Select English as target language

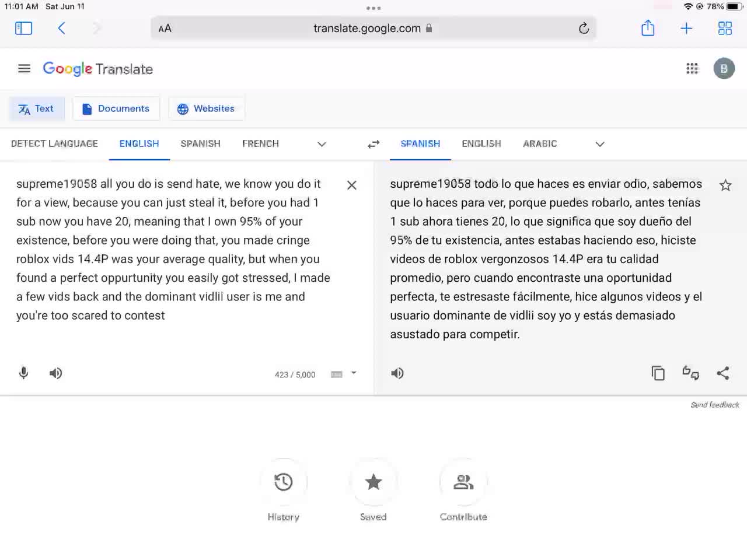point(481,143)
